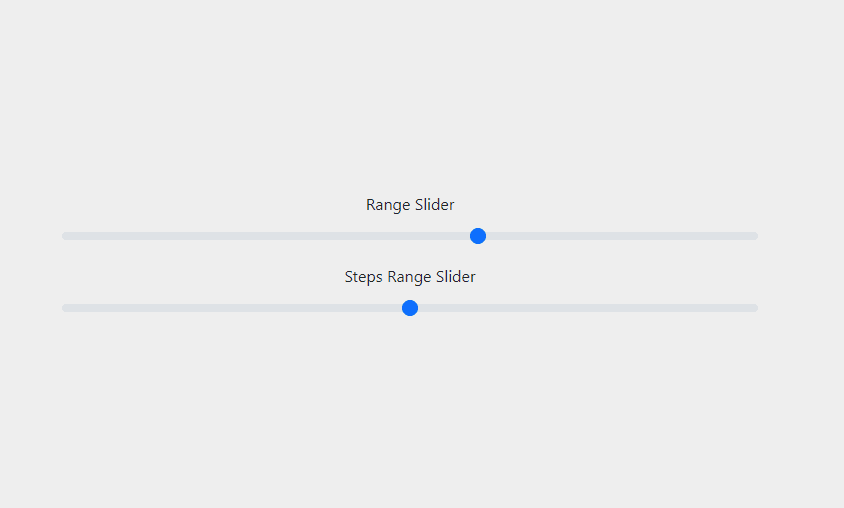844x508 pixels.
Task: Click the word "Slider" in the top slider label
Action: [x=435, y=205]
